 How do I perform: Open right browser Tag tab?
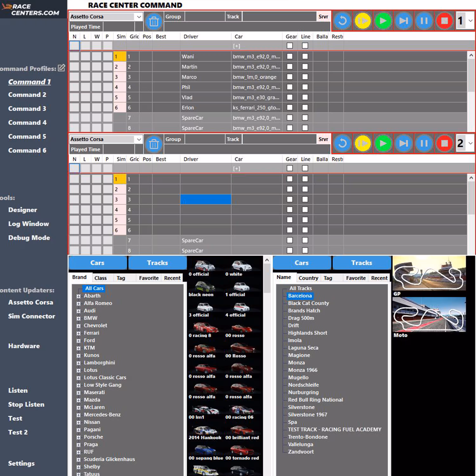[328, 278]
